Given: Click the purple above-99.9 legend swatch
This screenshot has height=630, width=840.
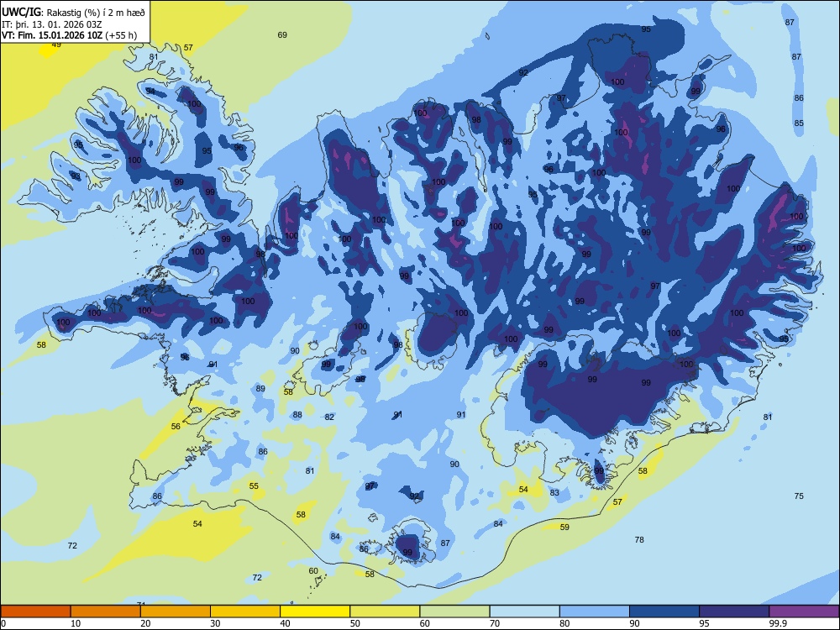Looking at the screenshot, I should pos(804,612).
